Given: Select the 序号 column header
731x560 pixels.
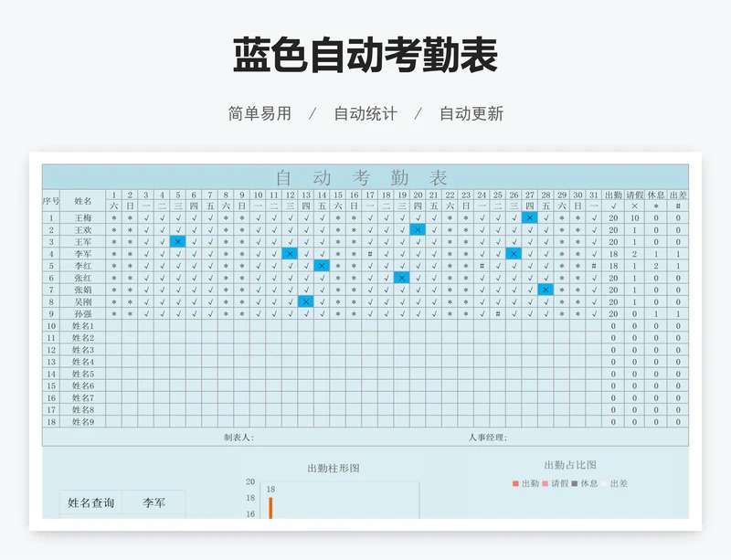Looking at the screenshot, I should [x=51, y=200].
